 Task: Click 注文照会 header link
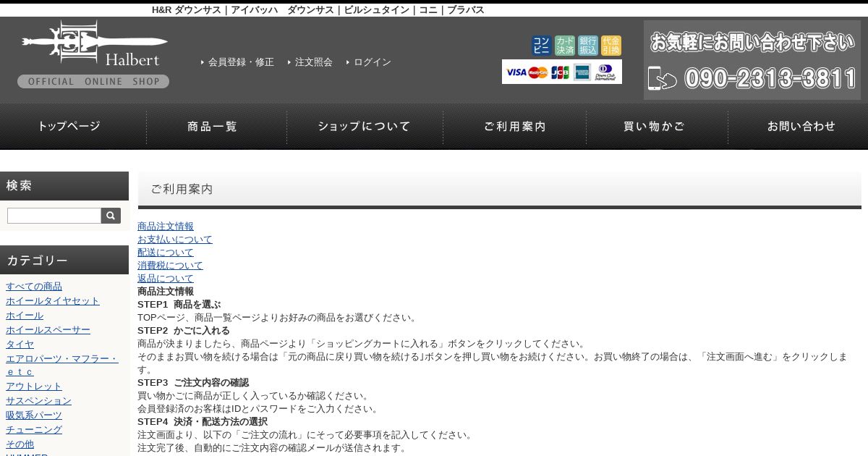tap(314, 62)
